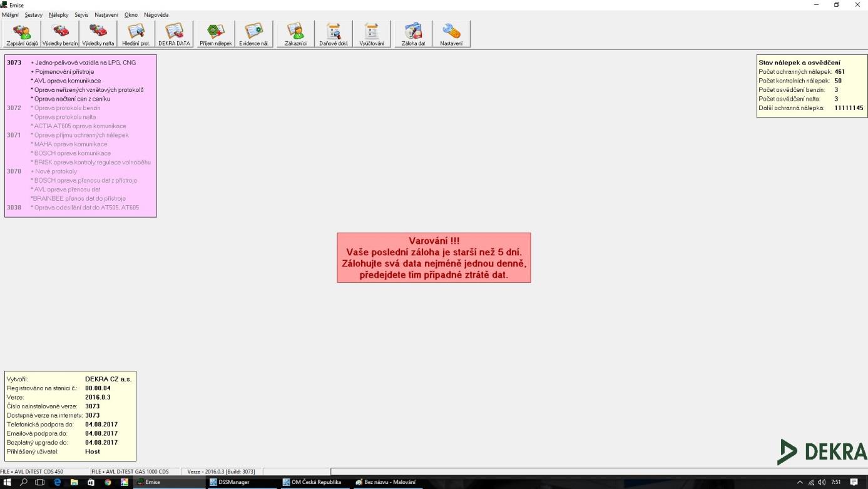The width and height of the screenshot is (868, 489).
Task: Click status bar 'Verze - 2016.0.3 [Build: 3073]'
Action: click(222, 472)
